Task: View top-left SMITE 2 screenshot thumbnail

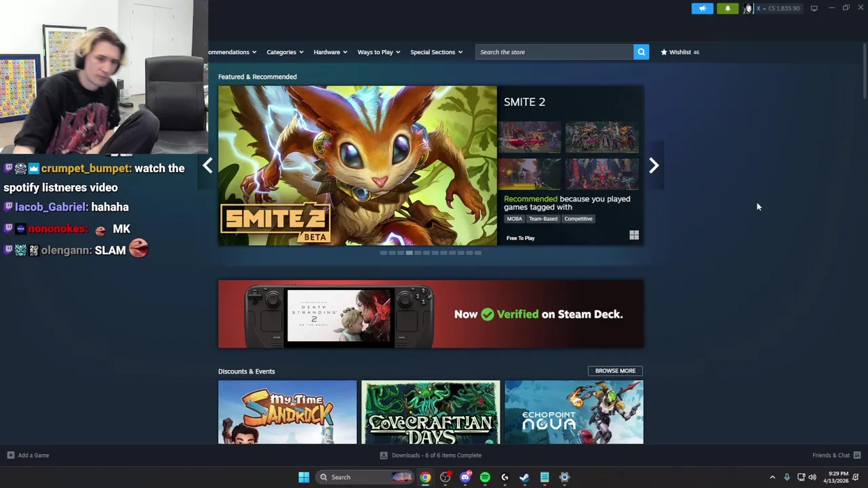Action: (530, 138)
